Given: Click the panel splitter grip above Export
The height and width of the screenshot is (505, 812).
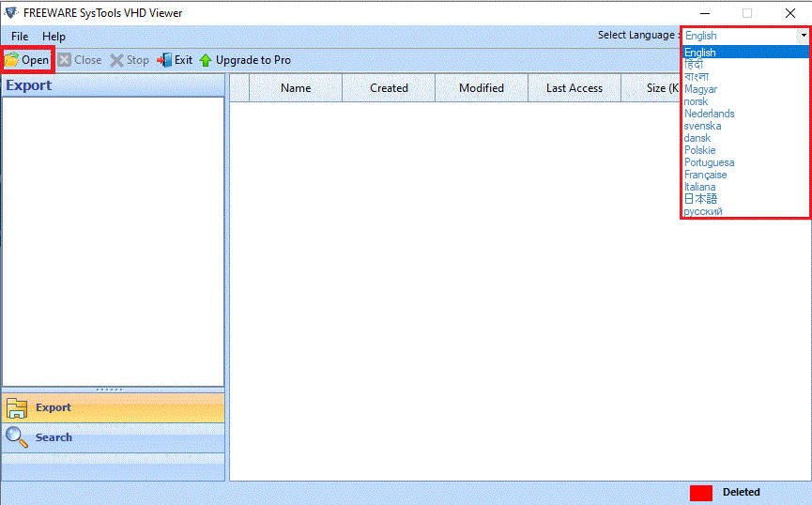Looking at the screenshot, I should (x=110, y=389).
